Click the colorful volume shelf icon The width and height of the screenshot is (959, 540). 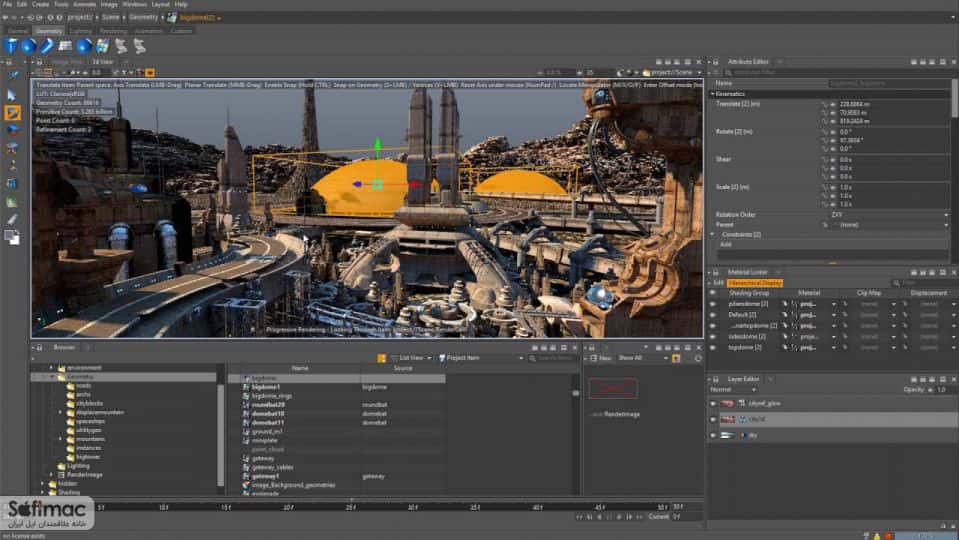coord(102,46)
